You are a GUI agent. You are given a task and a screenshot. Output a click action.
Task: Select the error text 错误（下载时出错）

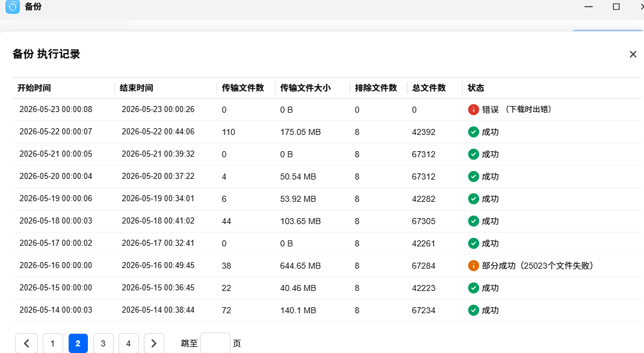pos(516,110)
